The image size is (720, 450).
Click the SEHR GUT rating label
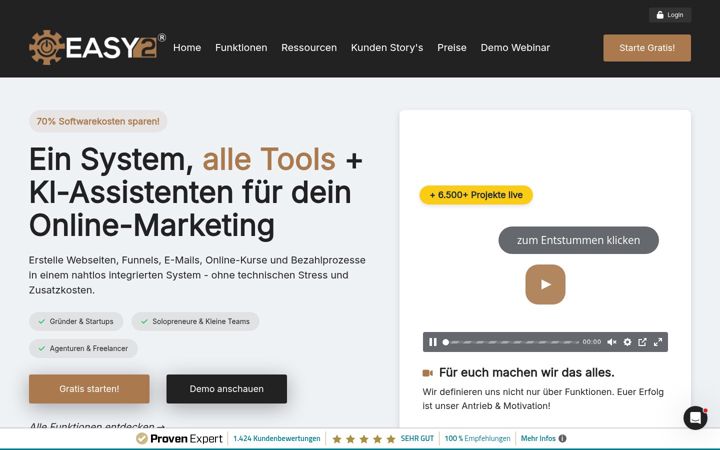(x=417, y=439)
